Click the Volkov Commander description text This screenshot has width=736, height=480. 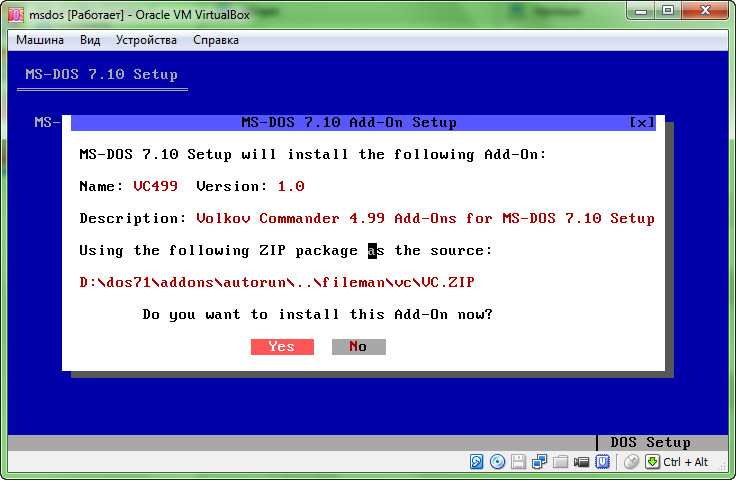pos(425,218)
